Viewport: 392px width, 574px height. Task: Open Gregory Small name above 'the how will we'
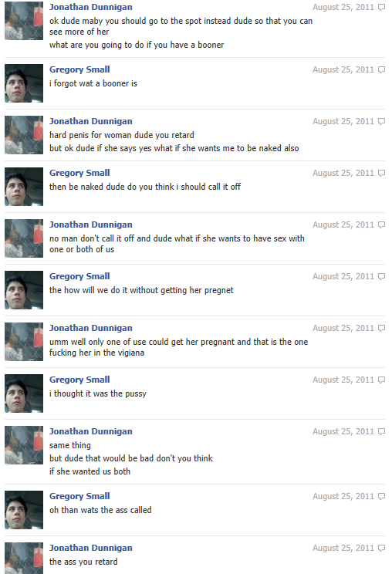click(79, 276)
